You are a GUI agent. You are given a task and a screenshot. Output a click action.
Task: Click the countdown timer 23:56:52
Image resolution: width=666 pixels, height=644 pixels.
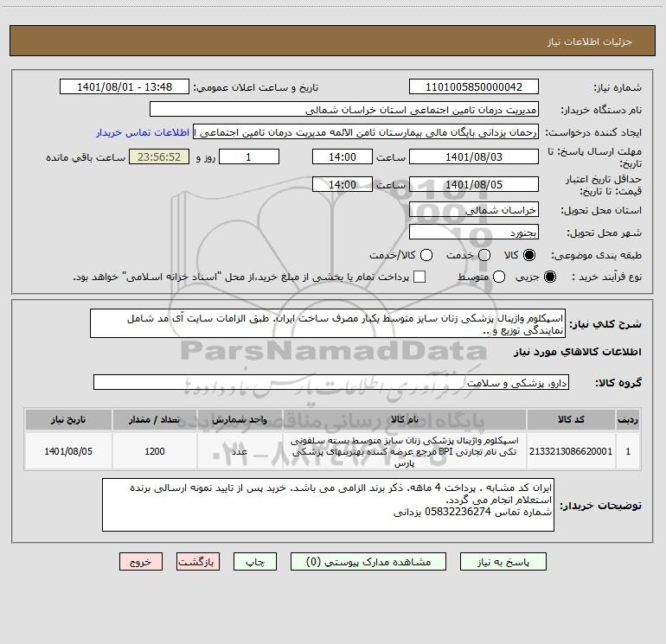coord(159,157)
